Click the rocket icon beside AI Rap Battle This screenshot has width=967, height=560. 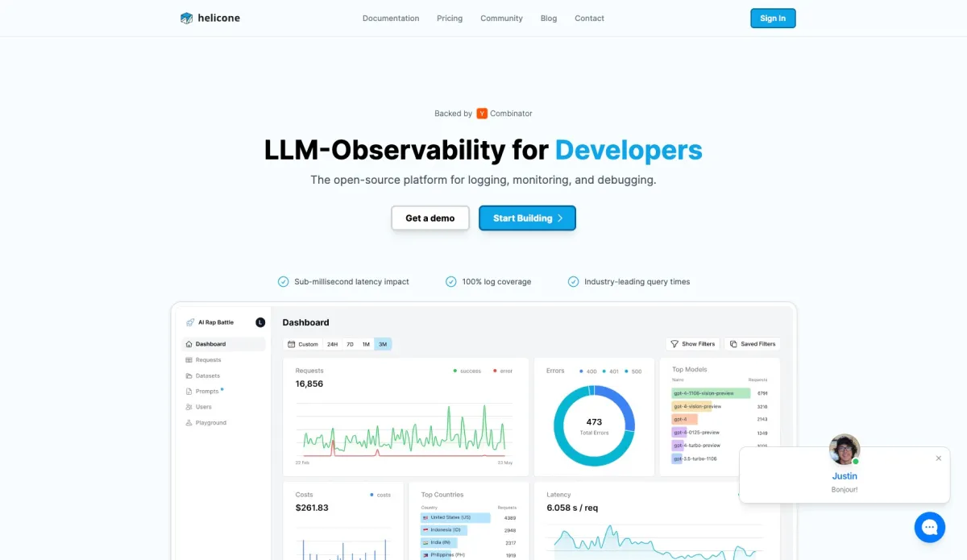190,322
